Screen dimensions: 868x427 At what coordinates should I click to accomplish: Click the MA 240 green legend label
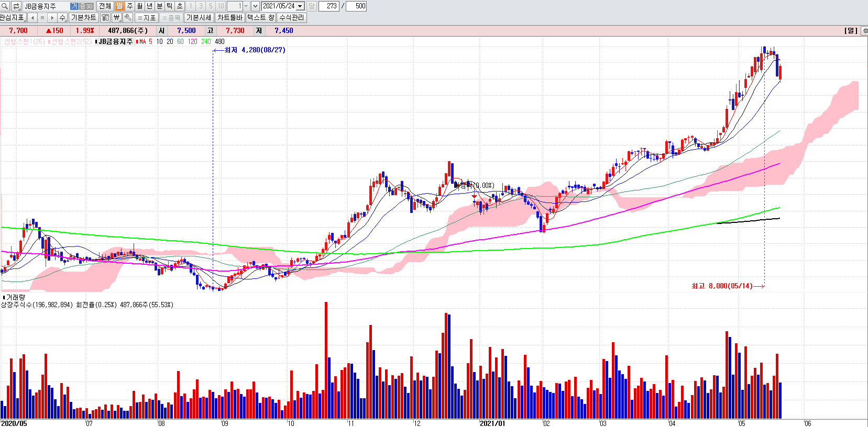click(x=206, y=41)
